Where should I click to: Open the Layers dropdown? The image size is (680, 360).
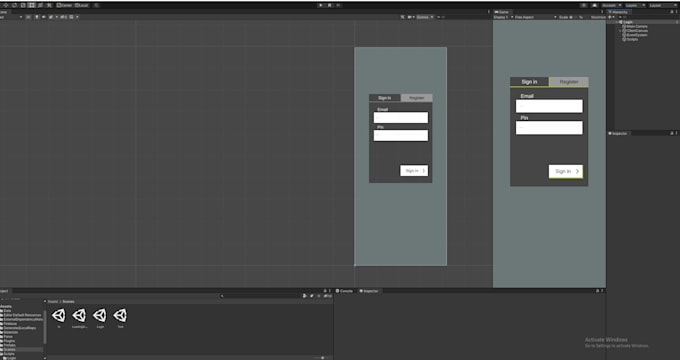634,5
